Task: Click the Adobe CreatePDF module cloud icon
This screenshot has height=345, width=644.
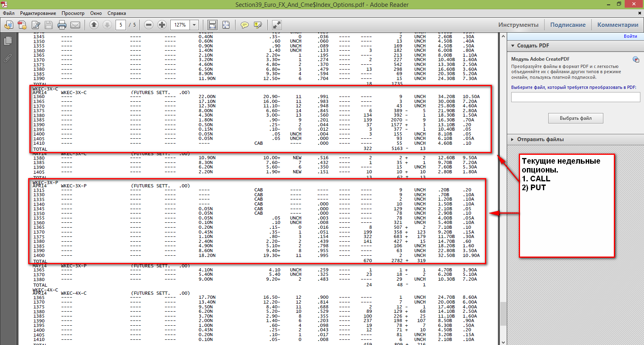Action: tap(636, 60)
